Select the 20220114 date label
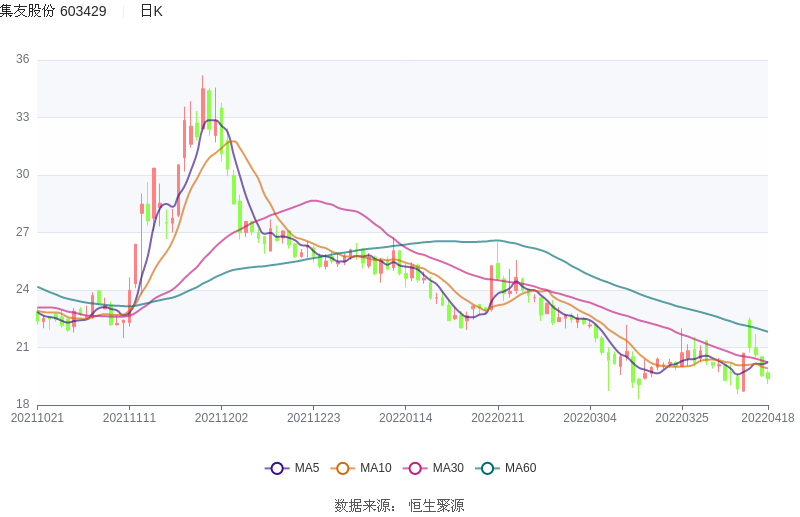The height and width of the screenshot is (517, 800). click(405, 418)
